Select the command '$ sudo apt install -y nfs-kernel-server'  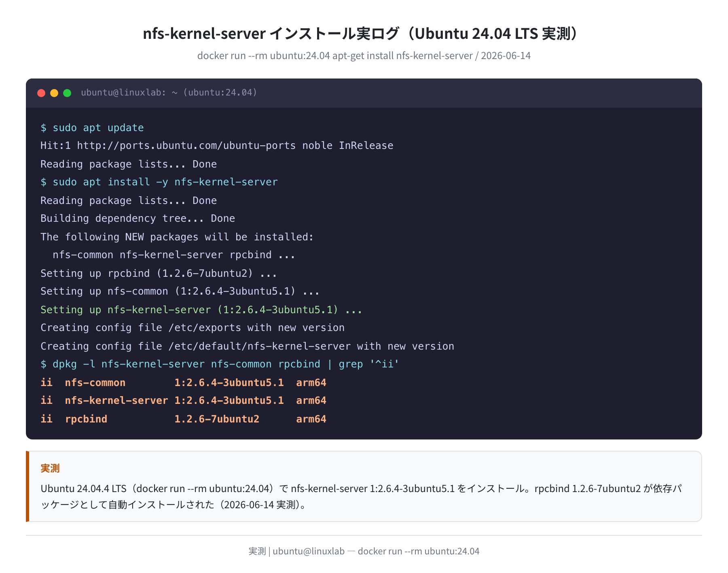[159, 182]
